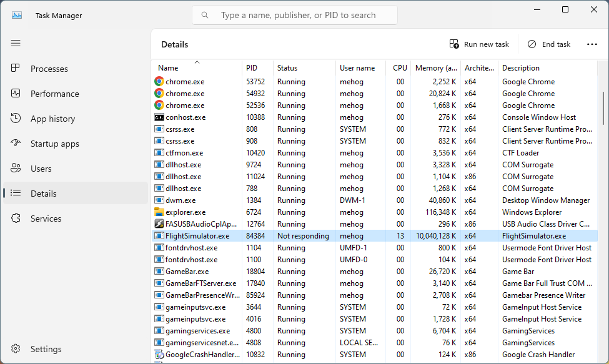Select csrss.exe with PID 908
The image size is (609, 364).
coord(180,141)
